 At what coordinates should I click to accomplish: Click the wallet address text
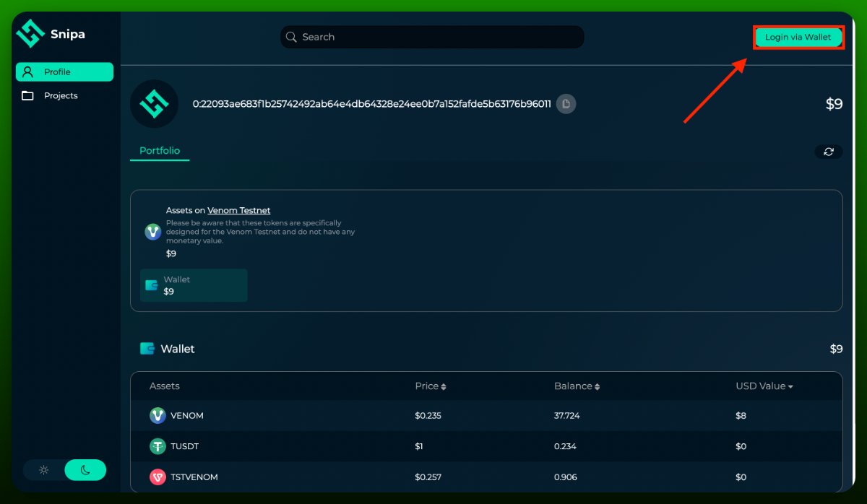click(372, 104)
